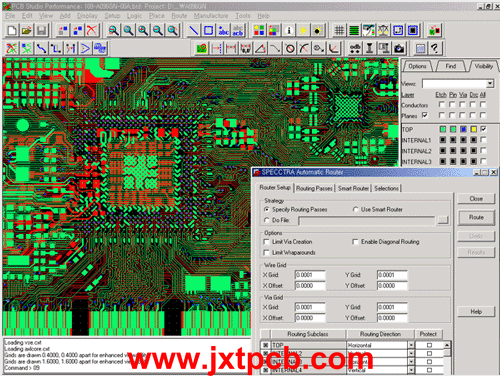
Task: Click the Wire Grid Y Grid field
Action: pyautogui.click(x=392, y=275)
